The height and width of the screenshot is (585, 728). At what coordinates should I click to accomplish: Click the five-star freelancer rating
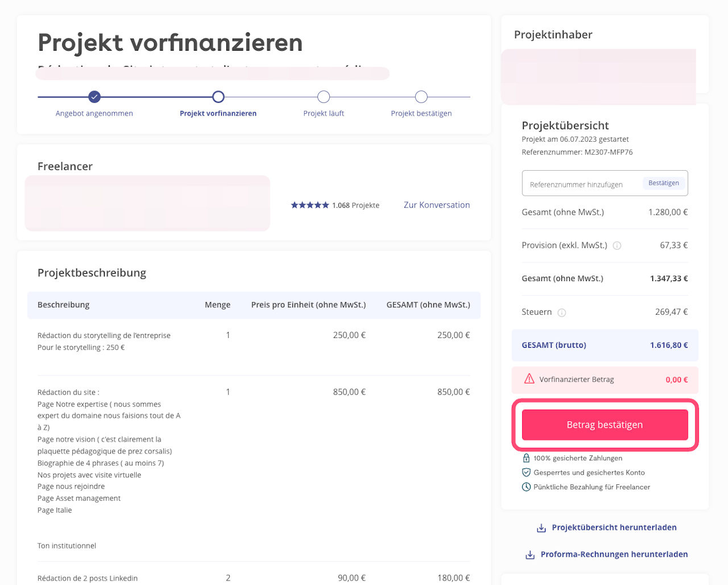[x=310, y=205]
